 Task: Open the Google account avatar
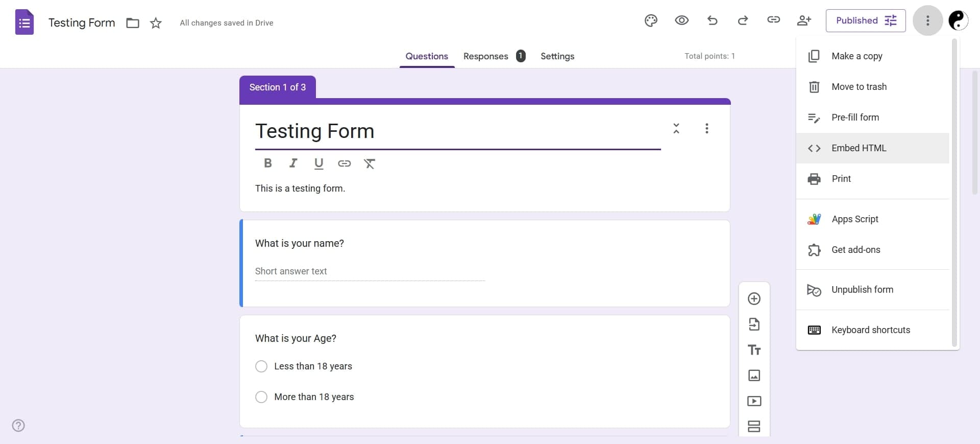pos(958,20)
